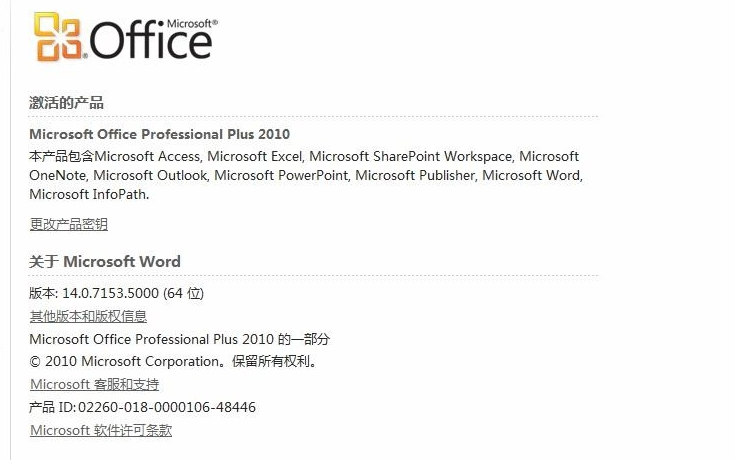Open the 其他版本和版权信息 link

pyautogui.click(x=88, y=316)
